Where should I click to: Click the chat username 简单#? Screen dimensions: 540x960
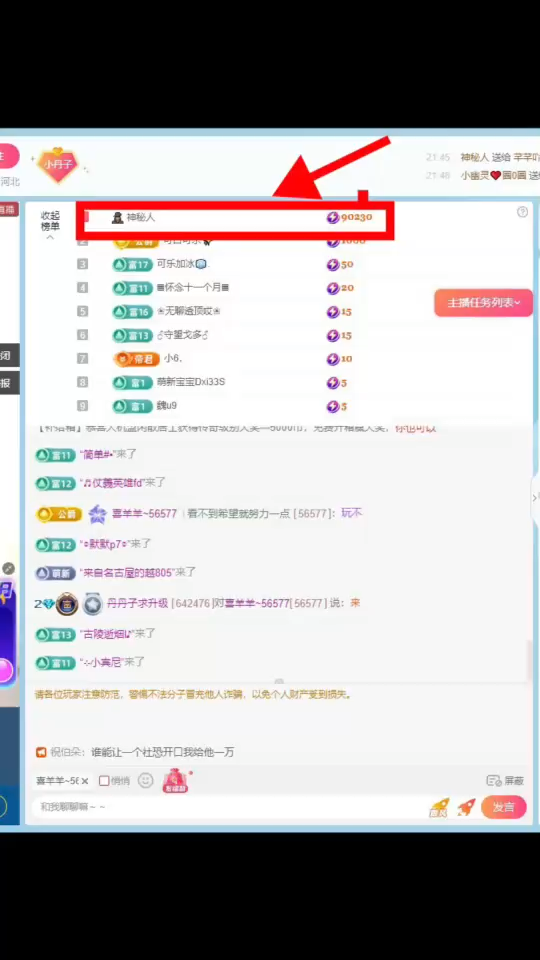99,454
